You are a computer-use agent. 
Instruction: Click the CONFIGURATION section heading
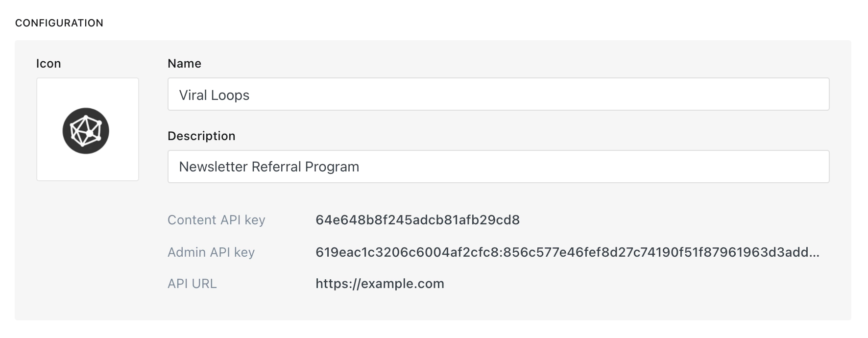(x=59, y=23)
